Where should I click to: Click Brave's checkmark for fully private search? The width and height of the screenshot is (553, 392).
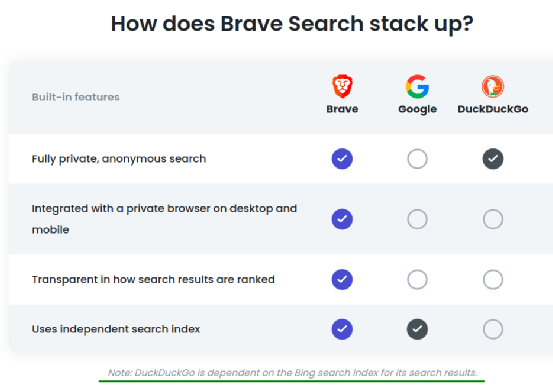pyautogui.click(x=342, y=159)
